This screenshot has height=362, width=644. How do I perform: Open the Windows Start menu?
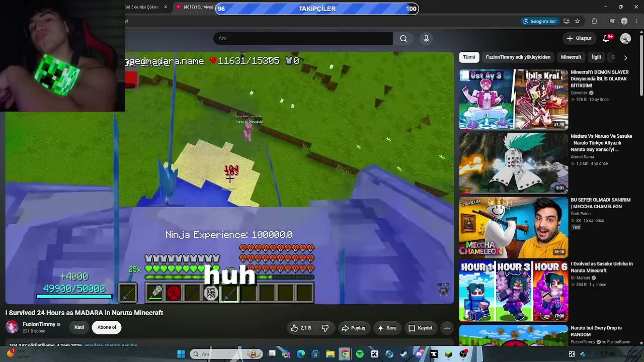tap(181, 354)
